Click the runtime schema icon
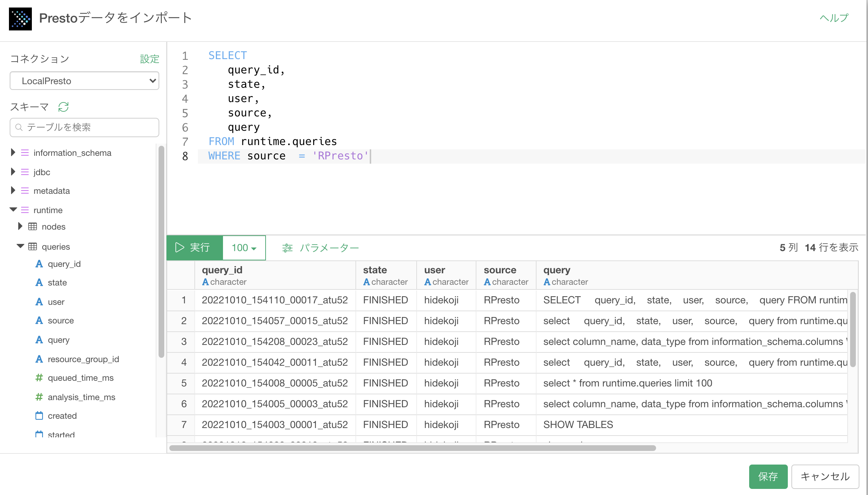This screenshot has width=868, height=495. [x=25, y=210]
